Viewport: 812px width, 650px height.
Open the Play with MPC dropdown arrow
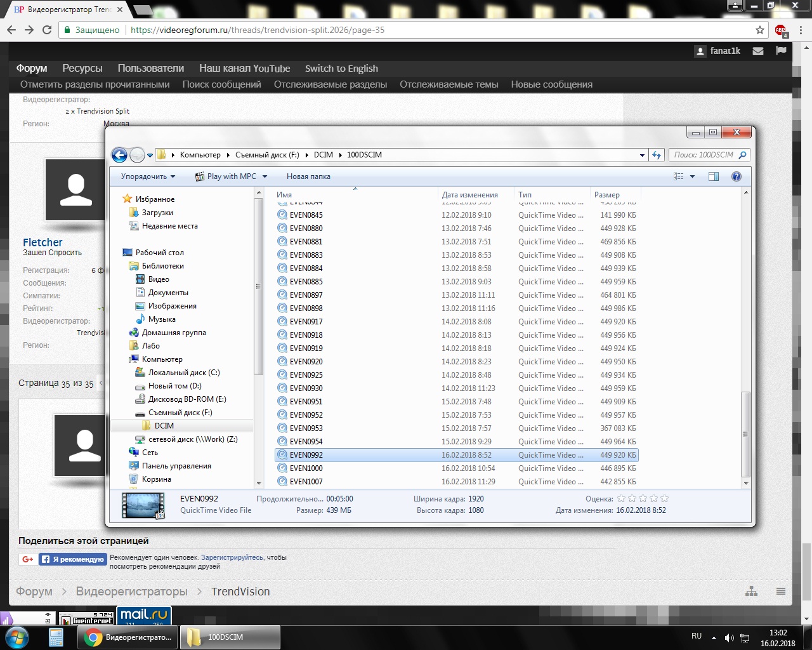265,176
